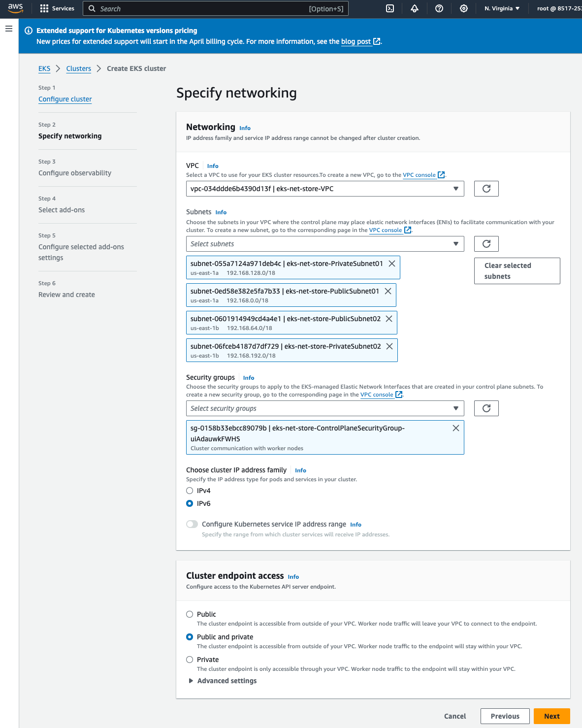582x728 pixels.
Task: Click Step 4 Select add-ons
Action: (x=62, y=210)
